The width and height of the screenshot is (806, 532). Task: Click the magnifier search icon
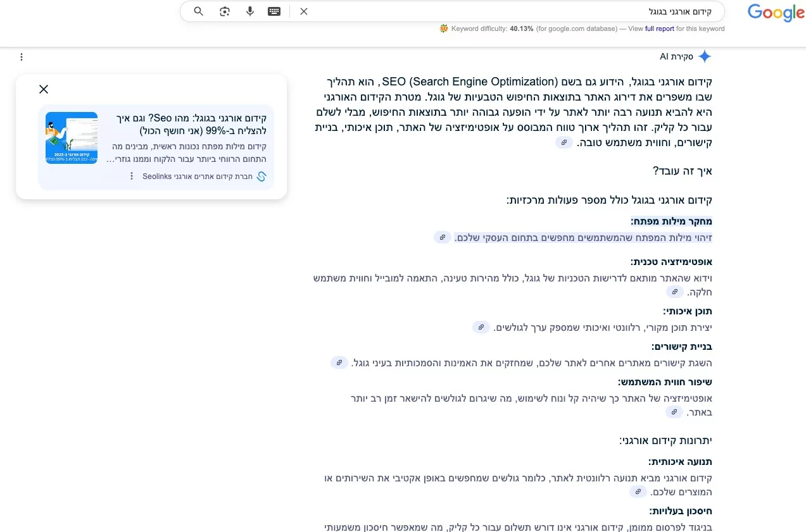199,11
